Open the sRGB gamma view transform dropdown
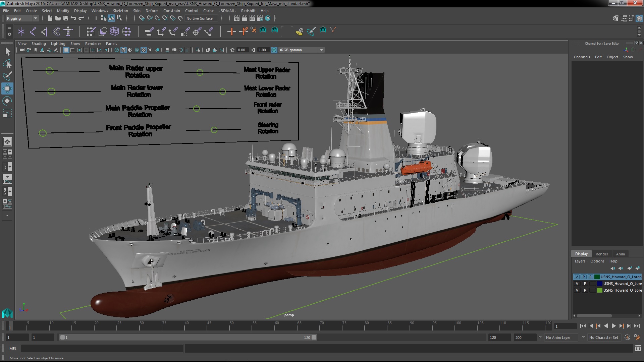Viewport: 644px width, 362px height. [301, 50]
